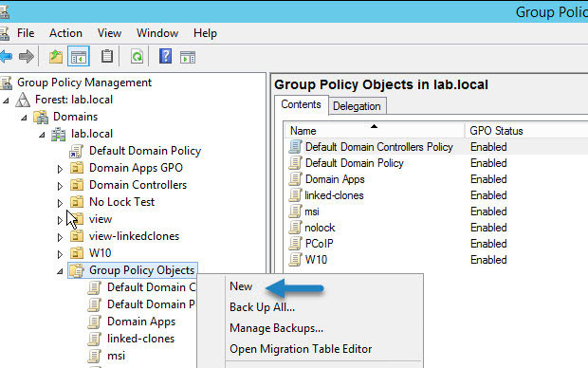The image size is (588, 368).
Task: Click the Forward arrow toolbar icon
Action: coord(27,57)
